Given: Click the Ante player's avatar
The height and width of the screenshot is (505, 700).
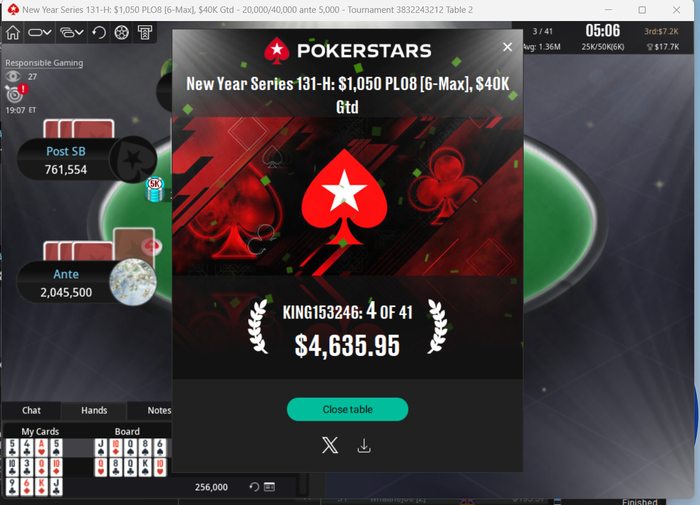Looking at the screenshot, I should pos(133,282).
